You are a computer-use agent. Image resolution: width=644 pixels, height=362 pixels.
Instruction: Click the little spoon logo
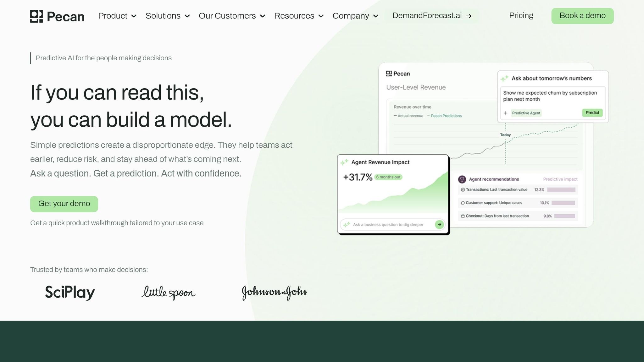point(168,292)
